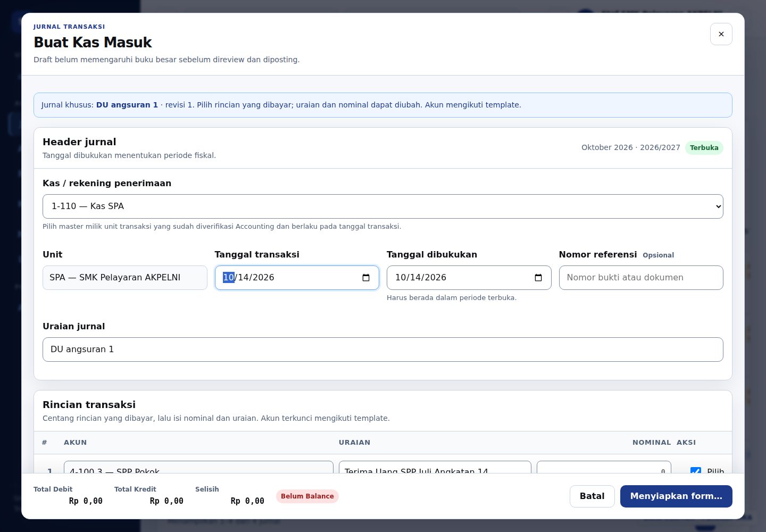Open calendar picker for Tanggal transaksi
766x532 pixels.
366,278
